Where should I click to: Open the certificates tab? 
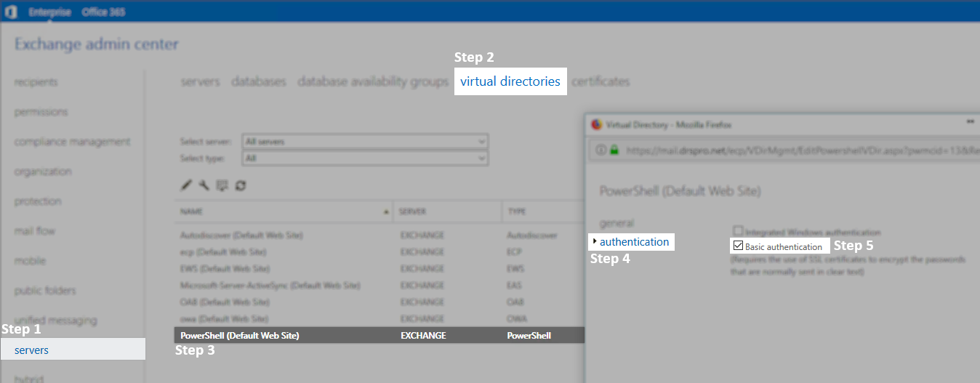(x=601, y=81)
